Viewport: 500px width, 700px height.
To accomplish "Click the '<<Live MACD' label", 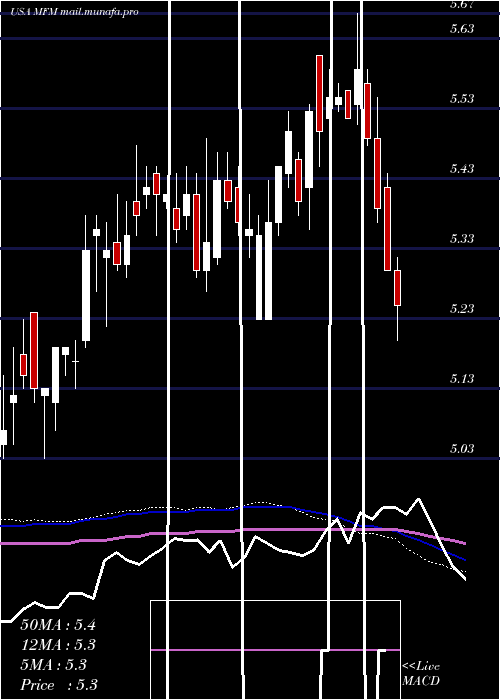I will [421, 673].
